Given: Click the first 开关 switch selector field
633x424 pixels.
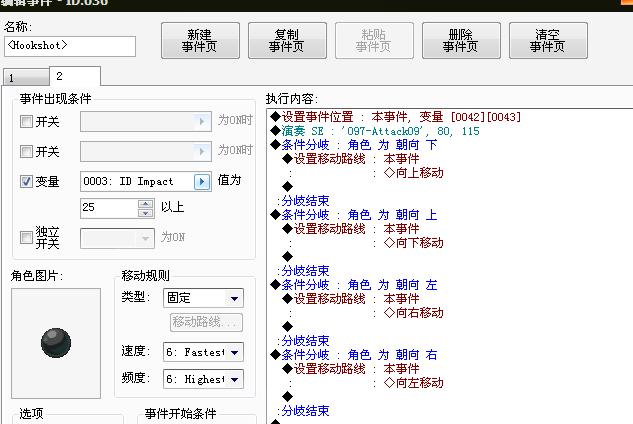Looking at the screenshot, I should click(x=146, y=121).
